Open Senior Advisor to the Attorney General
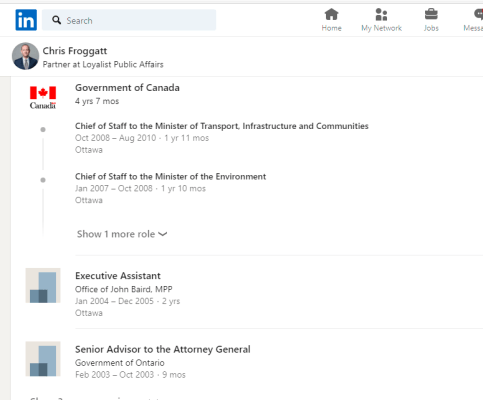Viewport: 483px width, 400px height. click(x=163, y=349)
